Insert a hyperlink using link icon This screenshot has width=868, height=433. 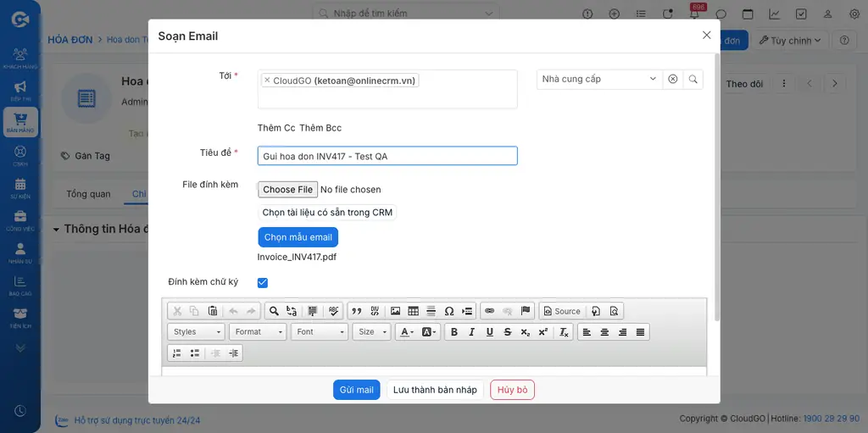(489, 311)
